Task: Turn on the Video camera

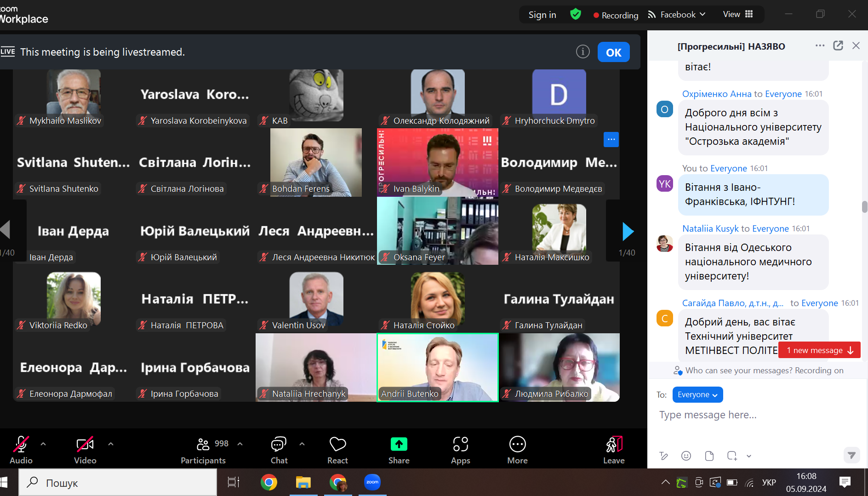Action: coord(85,450)
